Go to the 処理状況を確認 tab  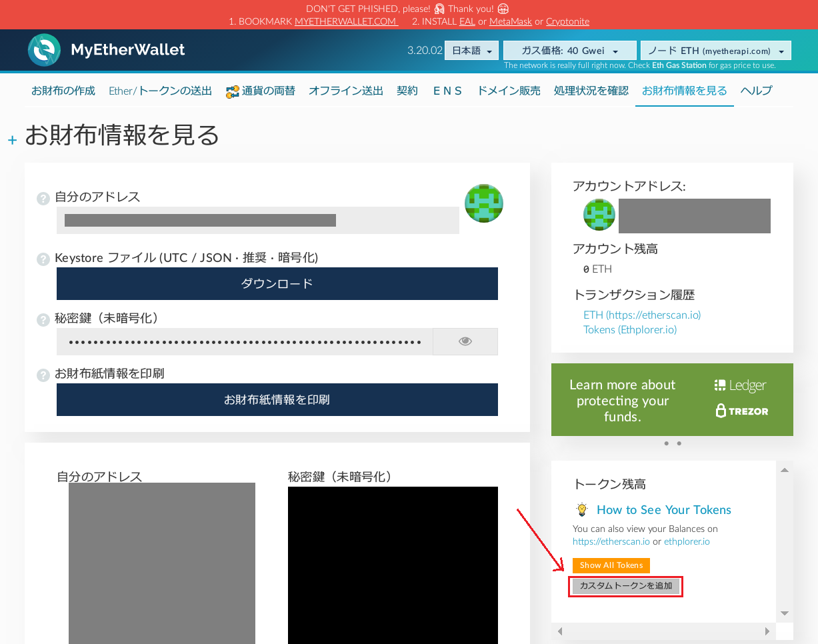tap(591, 91)
